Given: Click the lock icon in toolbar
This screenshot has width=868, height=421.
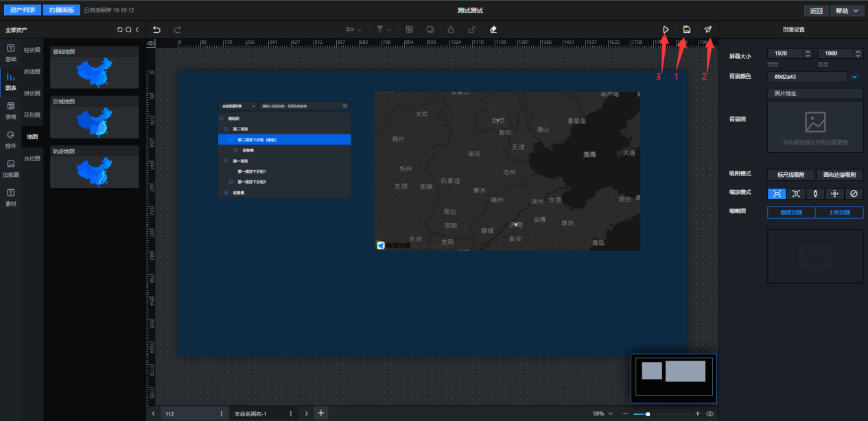Looking at the screenshot, I should click(x=451, y=29).
